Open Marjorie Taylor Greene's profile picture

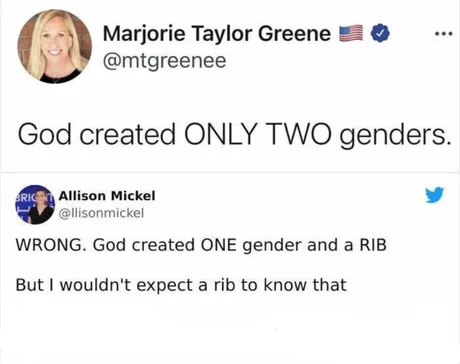pos(55,46)
